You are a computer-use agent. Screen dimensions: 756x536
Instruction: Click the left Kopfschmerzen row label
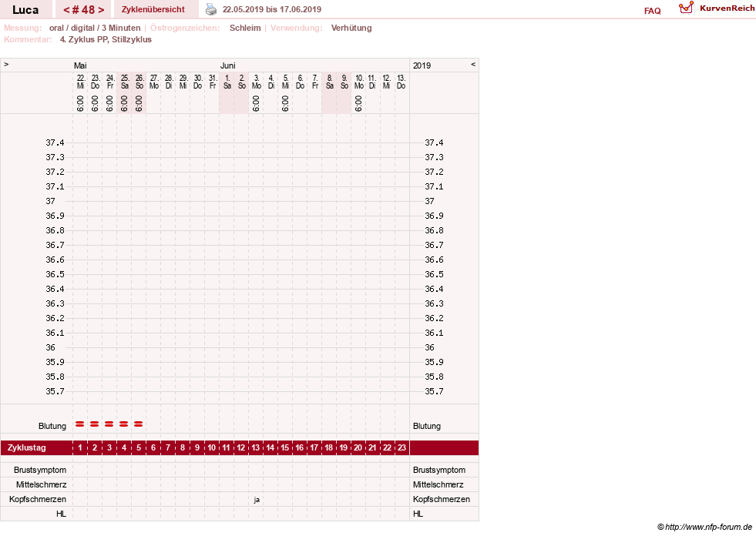click(38, 499)
